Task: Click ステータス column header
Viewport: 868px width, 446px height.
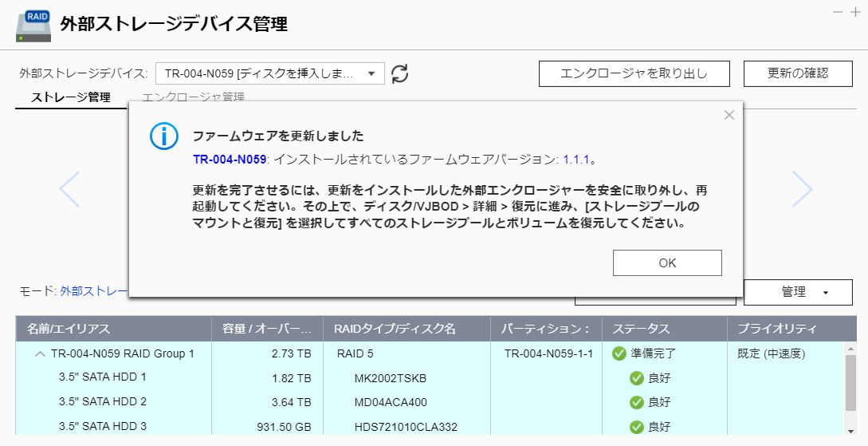Action: point(664,329)
